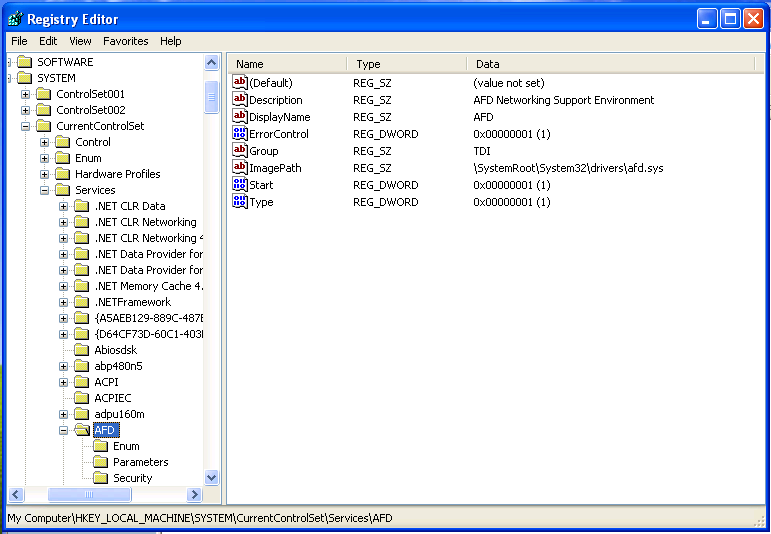Viewport: 771px width, 534px height.
Task: Select the ImagePath string value icon
Action: coord(240,168)
